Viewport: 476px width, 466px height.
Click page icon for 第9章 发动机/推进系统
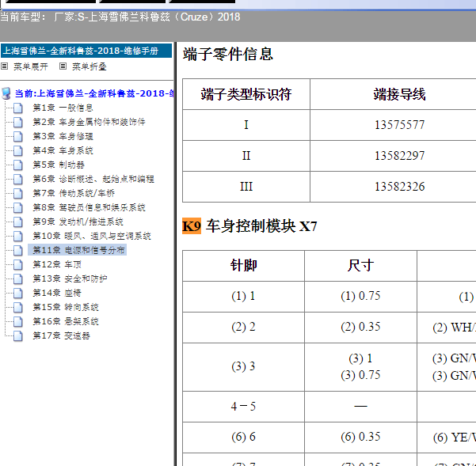pyautogui.click(x=18, y=222)
